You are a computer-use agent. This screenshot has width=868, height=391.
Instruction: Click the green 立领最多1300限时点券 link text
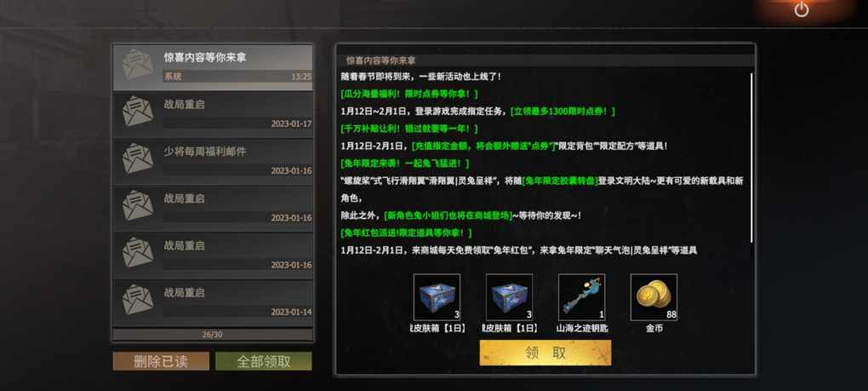click(562, 112)
